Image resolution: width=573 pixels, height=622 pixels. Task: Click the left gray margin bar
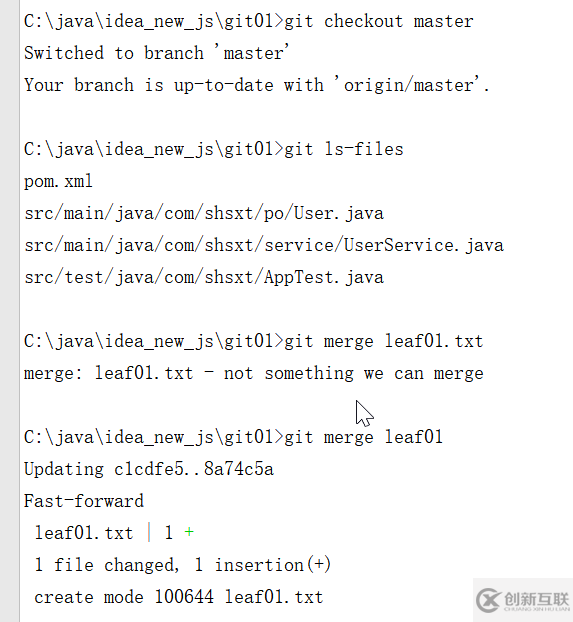[10, 311]
